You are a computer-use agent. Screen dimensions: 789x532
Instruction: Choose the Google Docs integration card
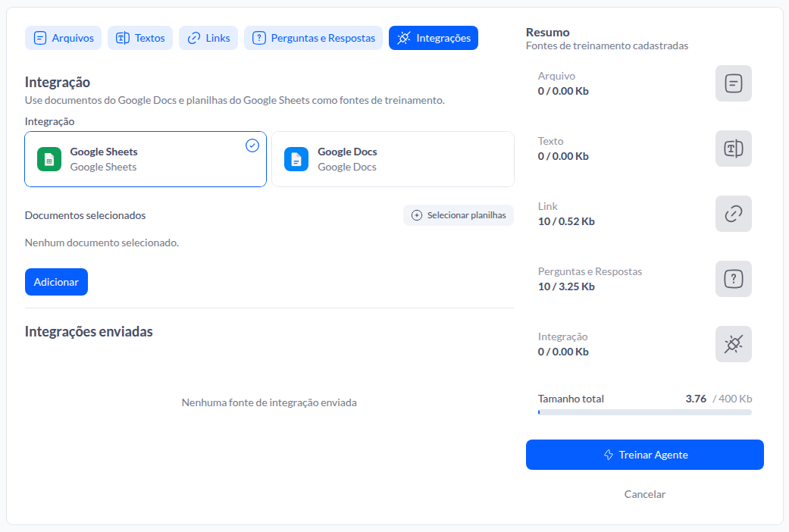(x=393, y=159)
